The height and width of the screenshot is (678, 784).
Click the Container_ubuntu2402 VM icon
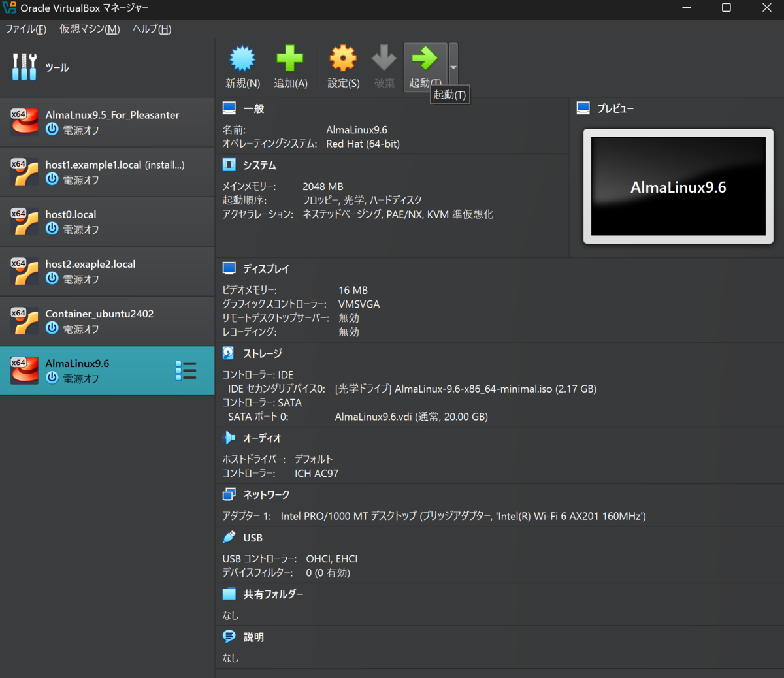point(24,320)
